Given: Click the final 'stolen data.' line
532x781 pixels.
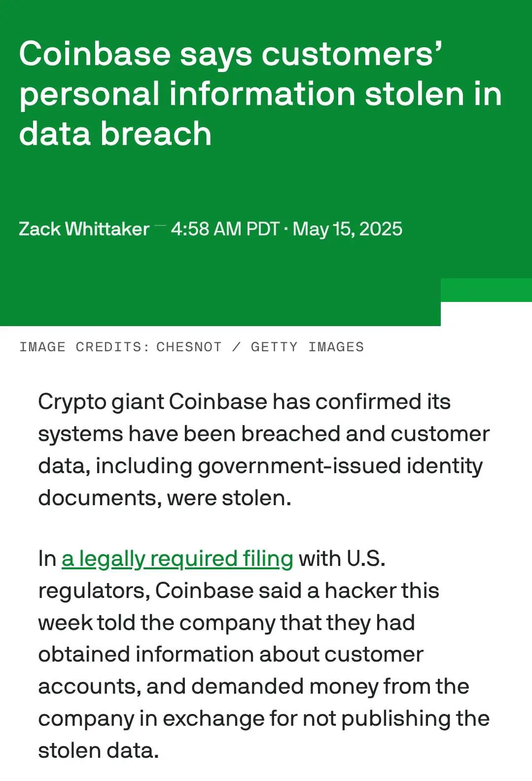Looking at the screenshot, I should (x=99, y=750).
